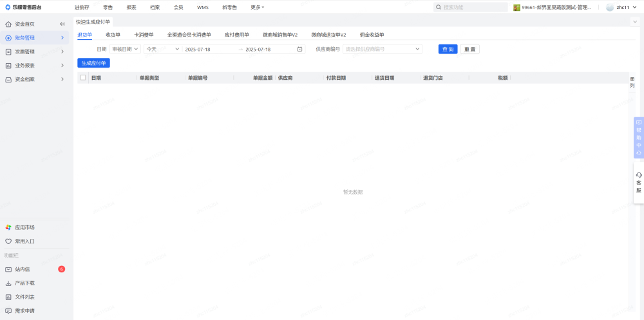The image size is (644, 320).
Task: Click the 重置 reset button
Action: click(469, 49)
